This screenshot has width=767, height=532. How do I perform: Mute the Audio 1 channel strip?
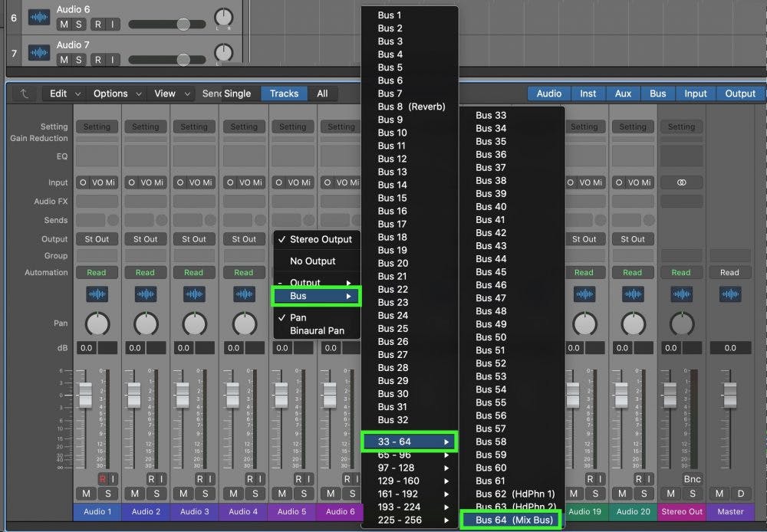[86, 493]
